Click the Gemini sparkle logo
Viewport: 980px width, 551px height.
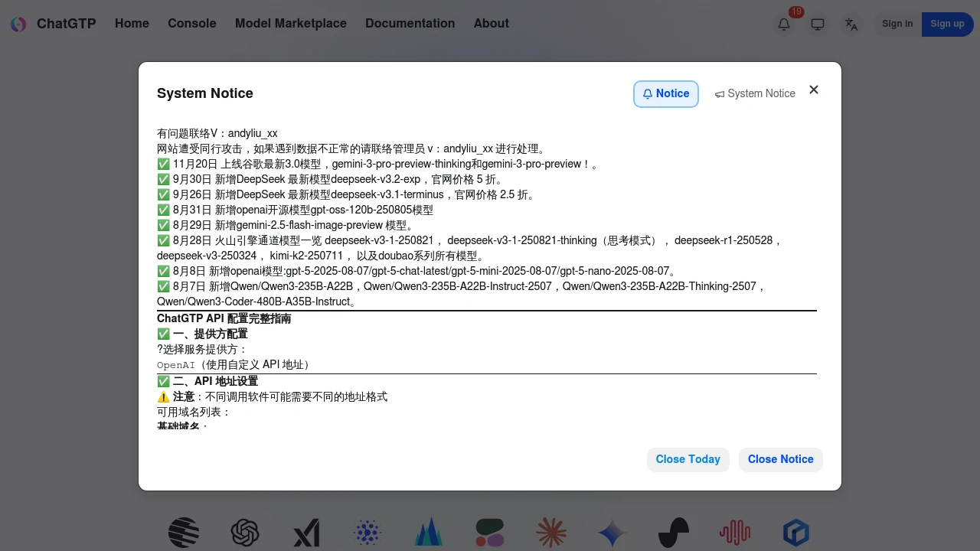(612, 532)
